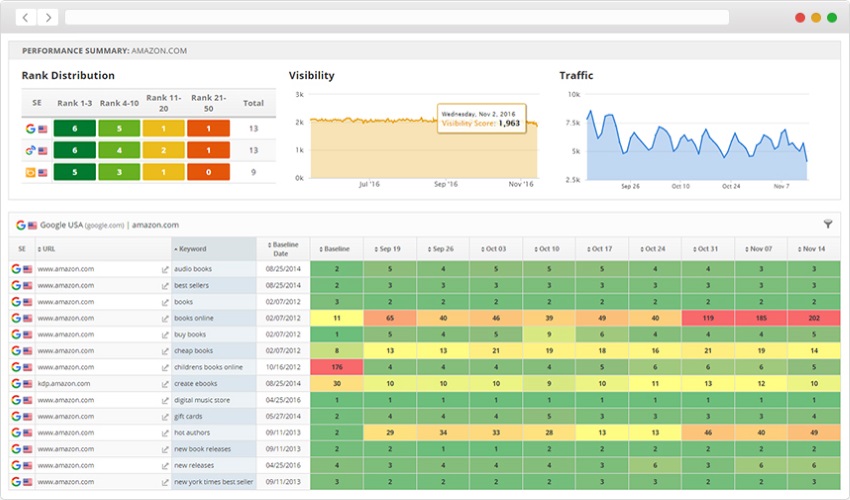The height and width of the screenshot is (500, 850).
Task: Click the kdp.amazon.com URL link
Action: pyautogui.click(x=64, y=383)
